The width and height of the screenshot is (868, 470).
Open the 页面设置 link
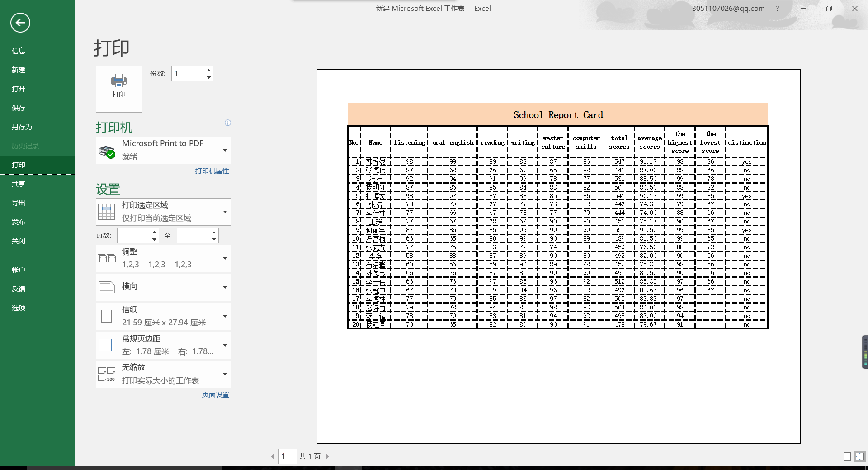pos(215,394)
